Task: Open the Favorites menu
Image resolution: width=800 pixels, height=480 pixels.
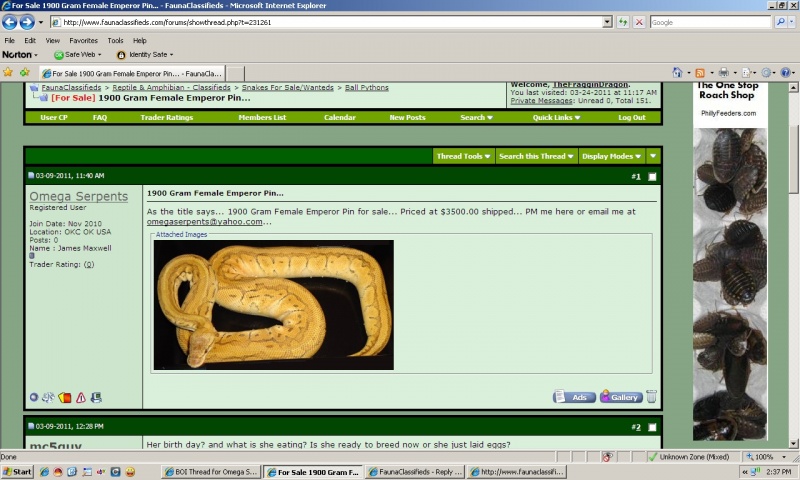Action: click(83, 40)
